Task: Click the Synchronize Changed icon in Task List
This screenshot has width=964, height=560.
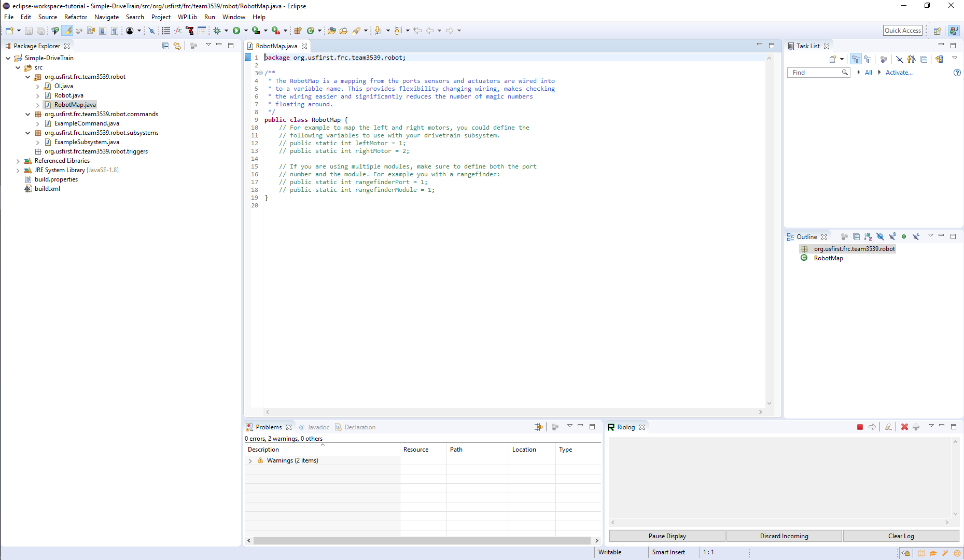Action: (x=939, y=59)
